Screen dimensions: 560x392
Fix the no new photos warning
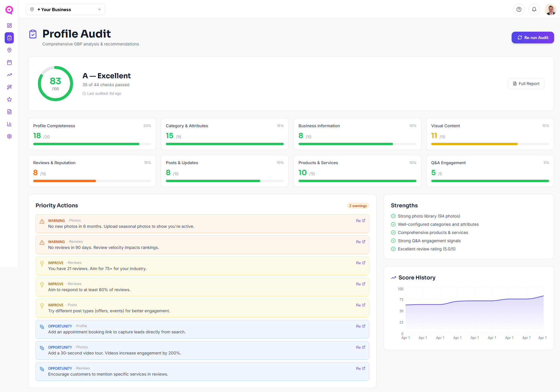[360, 220]
